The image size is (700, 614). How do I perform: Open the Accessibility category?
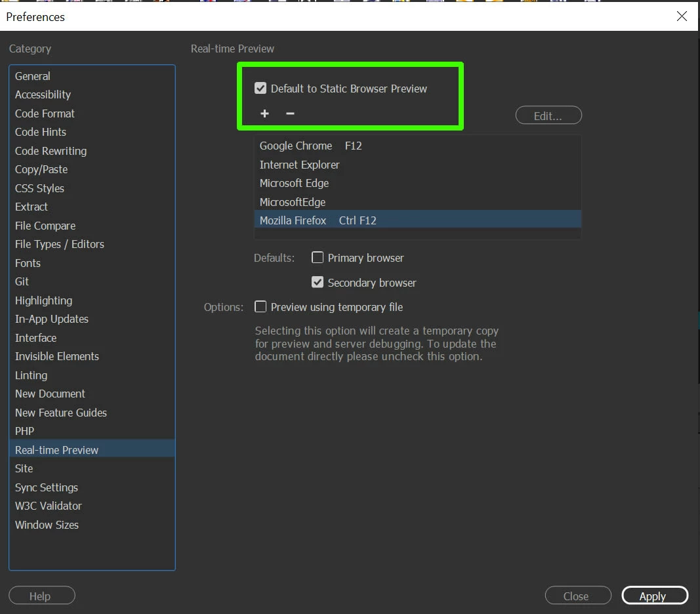[x=92, y=94]
